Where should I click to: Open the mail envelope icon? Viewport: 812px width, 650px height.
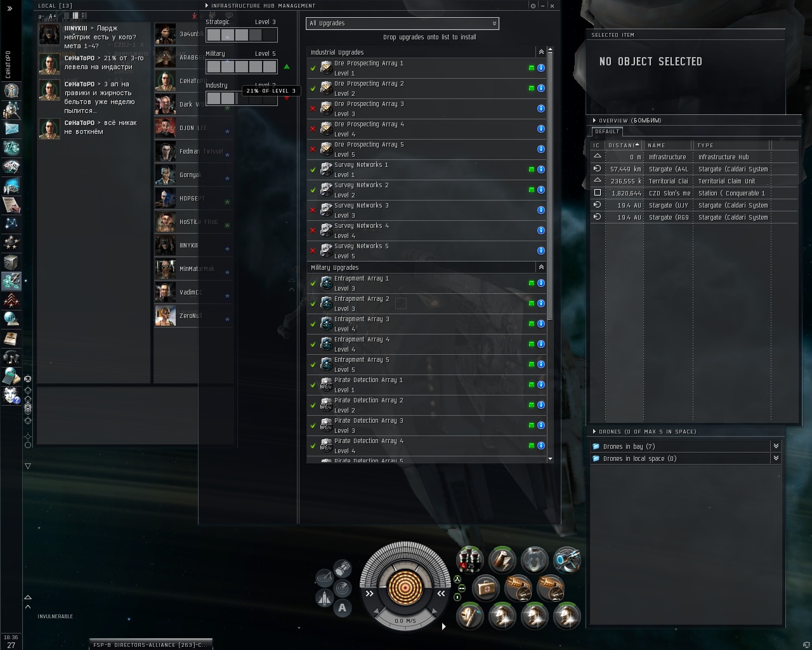click(11, 129)
